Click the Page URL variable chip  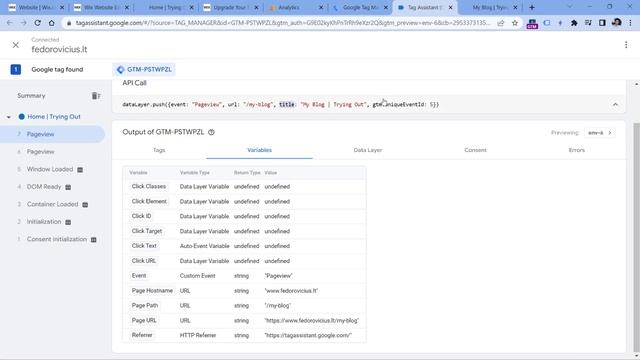click(144, 320)
